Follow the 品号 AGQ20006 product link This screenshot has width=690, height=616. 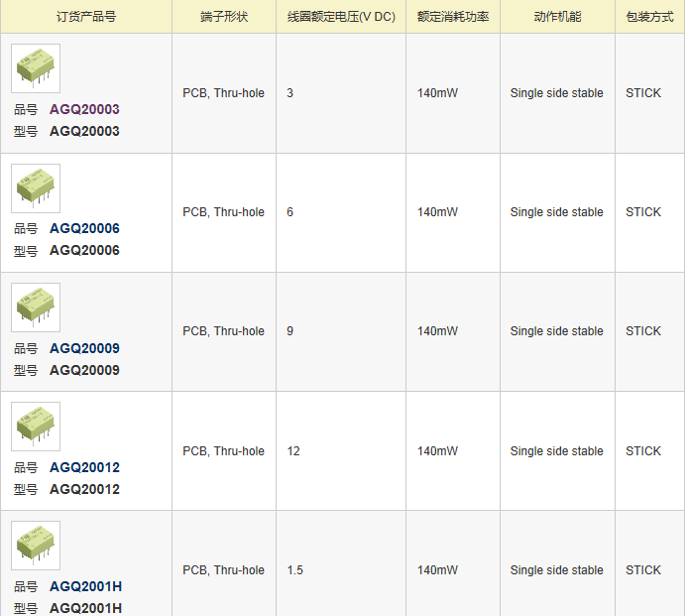click(x=84, y=228)
